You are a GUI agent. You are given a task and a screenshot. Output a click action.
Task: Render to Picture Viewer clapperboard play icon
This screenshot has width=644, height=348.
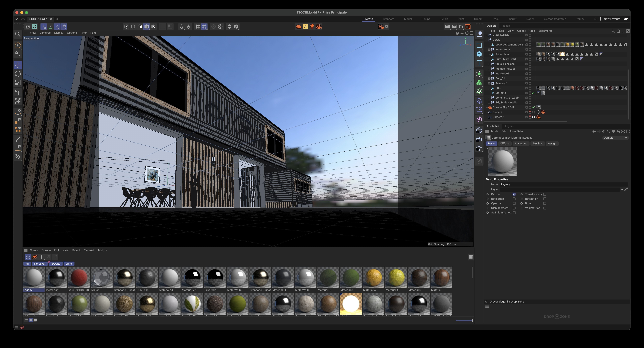[454, 27]
